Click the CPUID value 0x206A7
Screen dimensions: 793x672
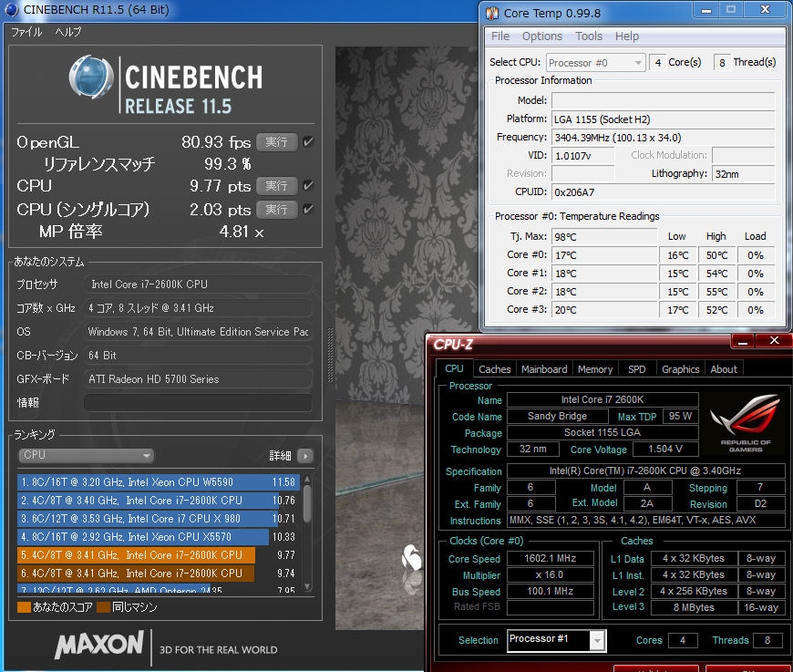[663, 192]
